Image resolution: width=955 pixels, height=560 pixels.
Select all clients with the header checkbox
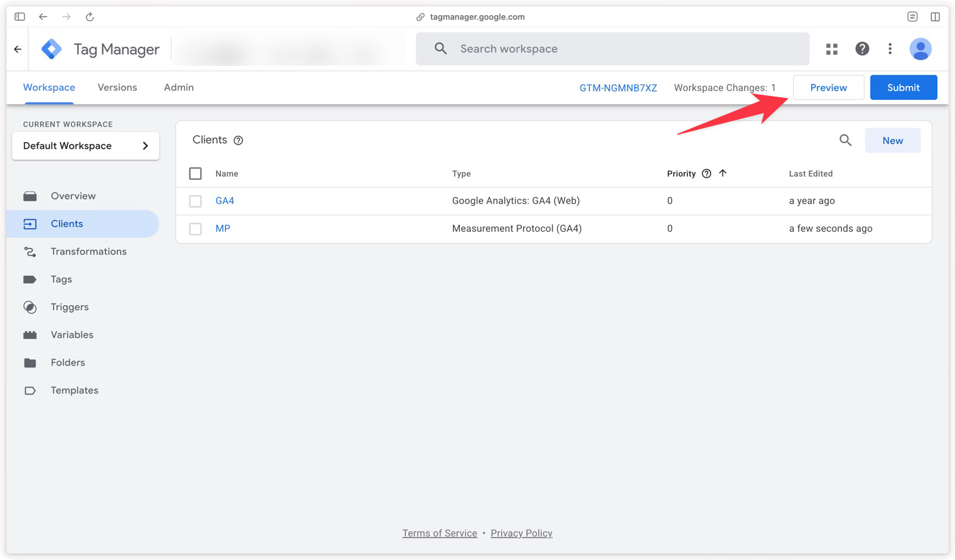click(x=195, y=173)
